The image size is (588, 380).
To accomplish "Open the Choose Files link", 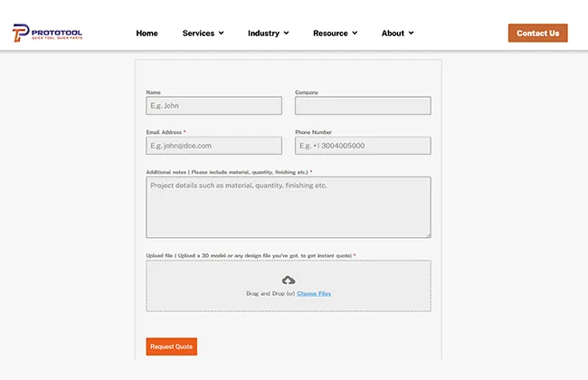I will [314, 293].
